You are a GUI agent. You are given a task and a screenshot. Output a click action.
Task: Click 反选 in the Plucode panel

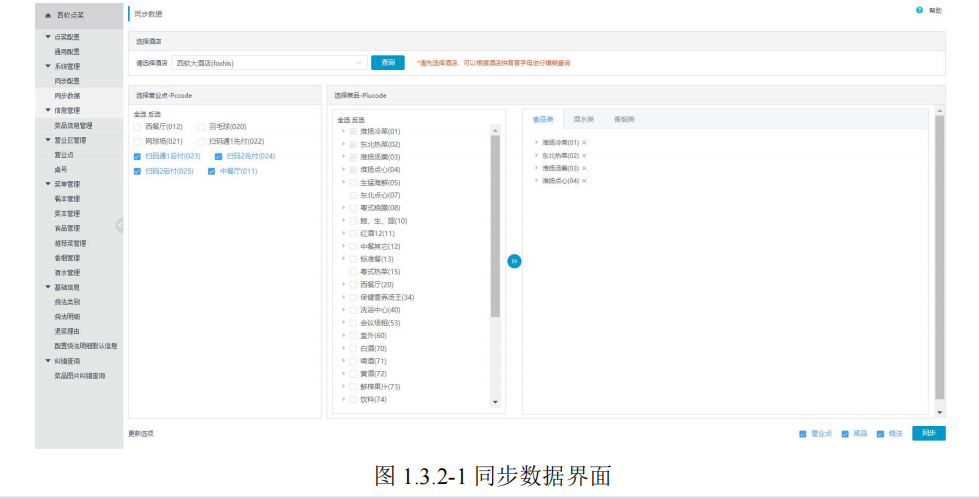(x=358, y=120)
